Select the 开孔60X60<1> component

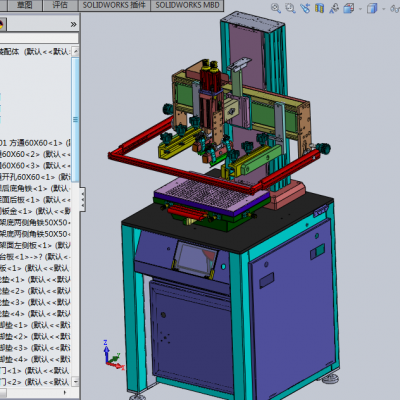35,177
